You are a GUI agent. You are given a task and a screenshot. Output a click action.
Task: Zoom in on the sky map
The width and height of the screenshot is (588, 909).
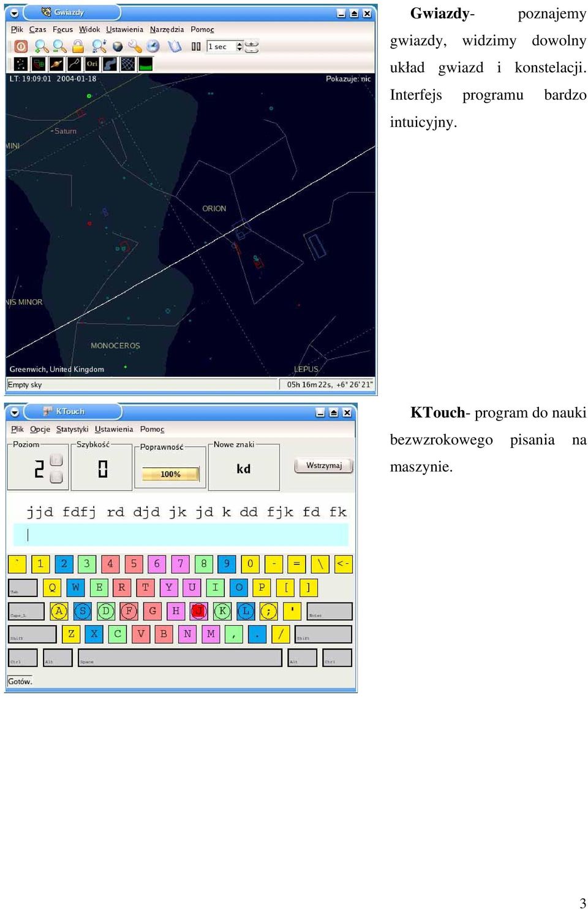click(x=41, y=46)
